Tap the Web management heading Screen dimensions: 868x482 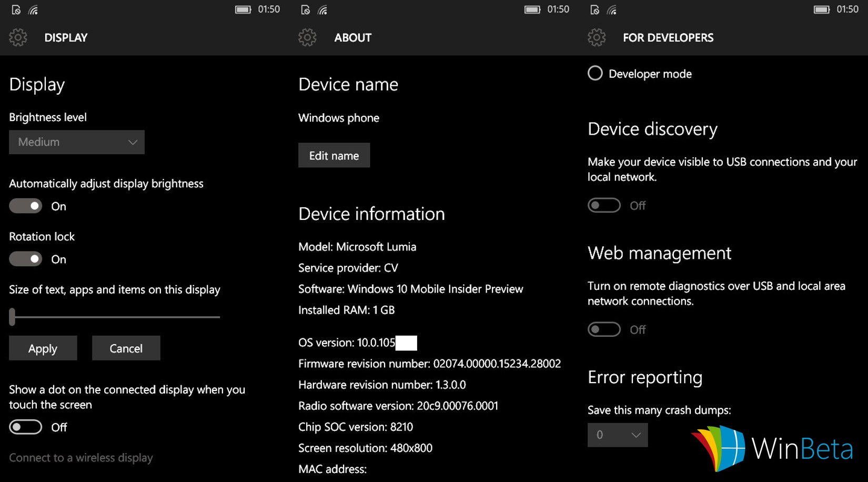[x=659, y=253]
